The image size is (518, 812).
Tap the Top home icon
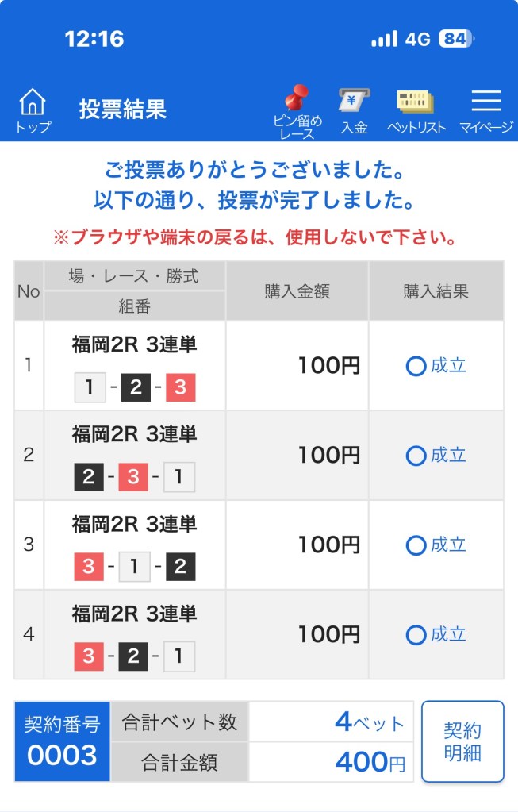33,103
